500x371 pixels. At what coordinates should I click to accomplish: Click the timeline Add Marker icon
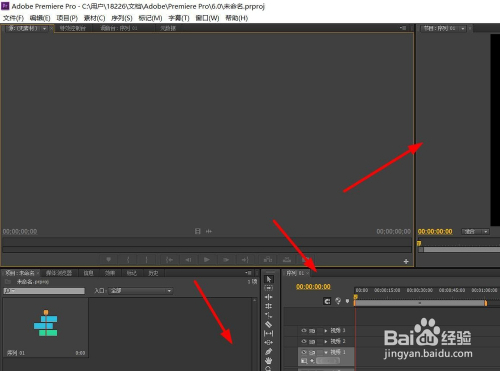(347, 301)
